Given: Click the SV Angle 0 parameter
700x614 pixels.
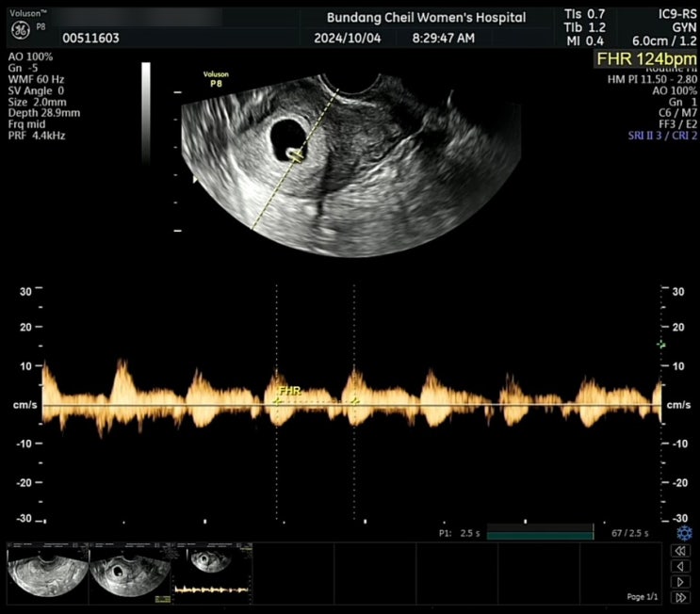Looking at the screenshot, I should pyautogui.click(x=36, y=90).
